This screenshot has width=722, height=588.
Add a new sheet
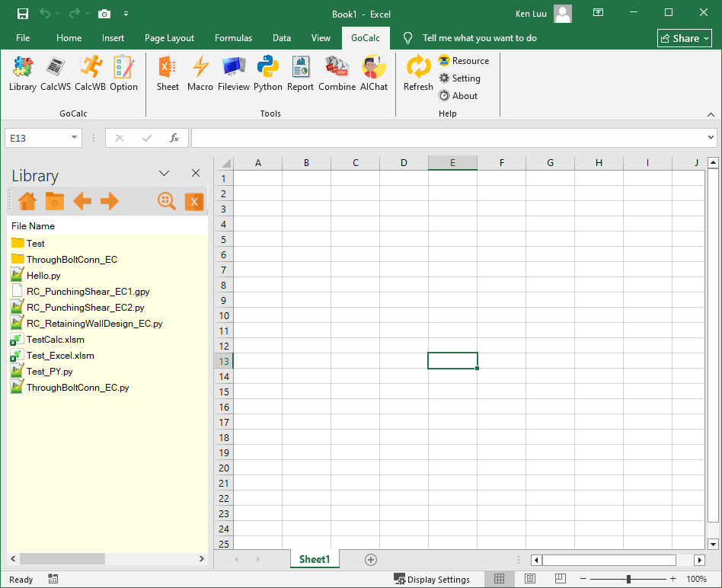(x=371, y=560)
